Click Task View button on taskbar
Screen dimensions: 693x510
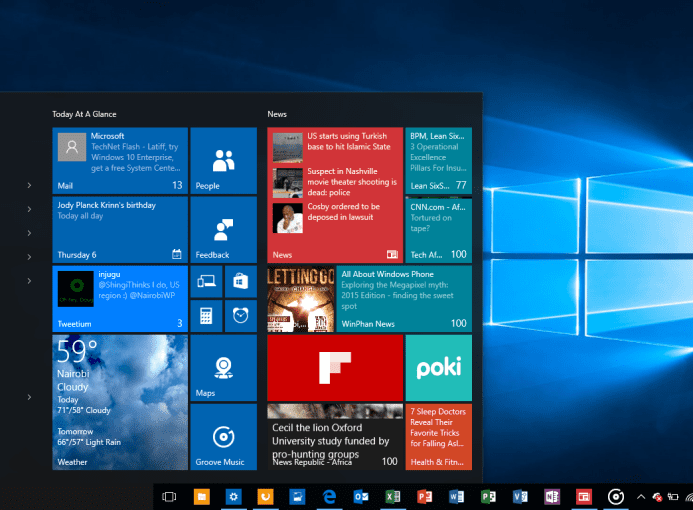coord(169,496)
